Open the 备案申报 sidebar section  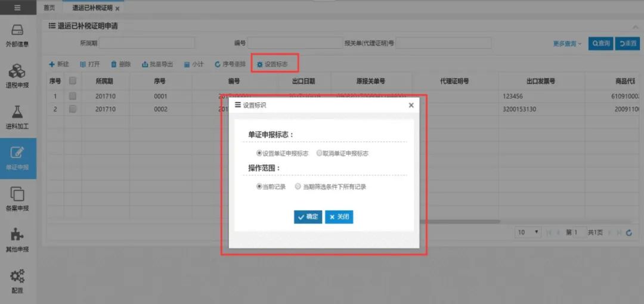point(17,199)
